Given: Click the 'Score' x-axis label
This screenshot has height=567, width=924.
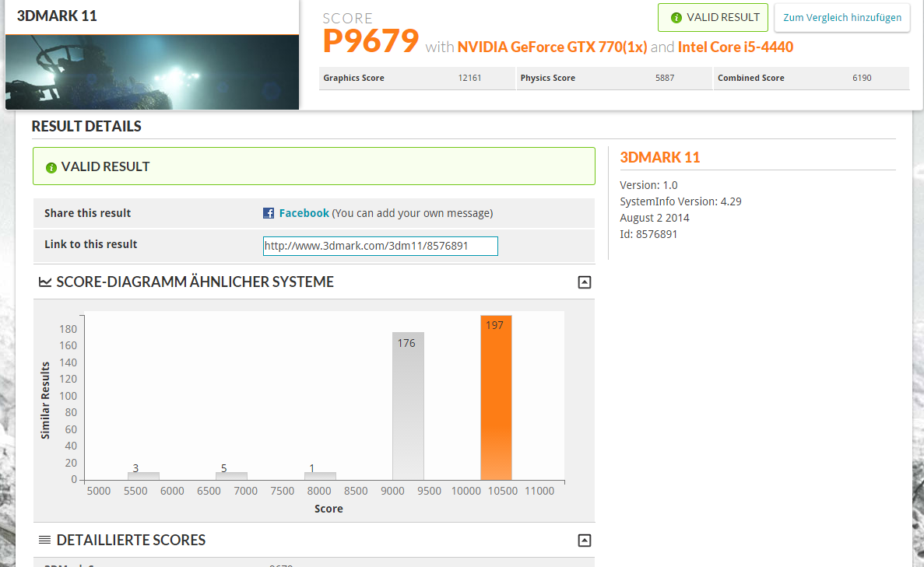Looking at the screenshot, I should click(x=328, y=509).
